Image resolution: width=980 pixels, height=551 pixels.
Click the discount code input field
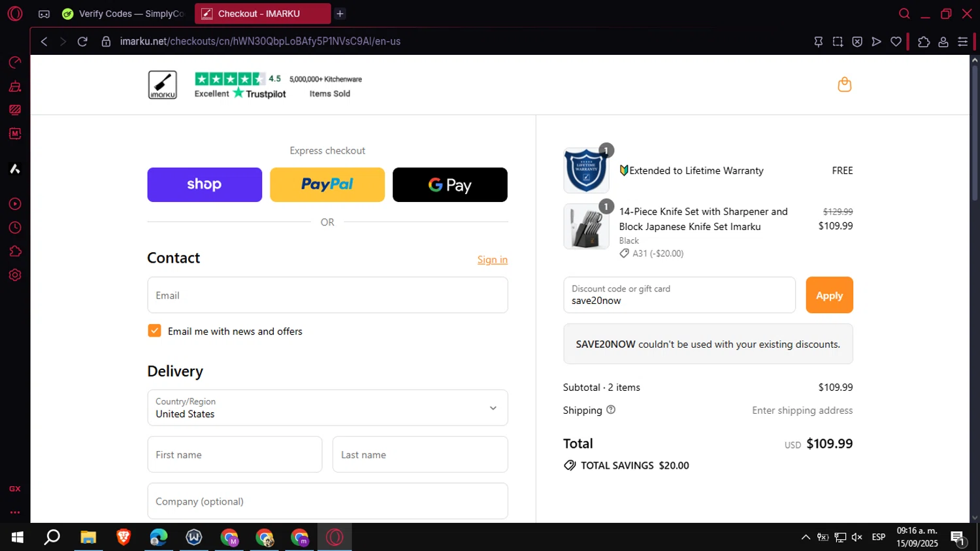coord(679,295)
